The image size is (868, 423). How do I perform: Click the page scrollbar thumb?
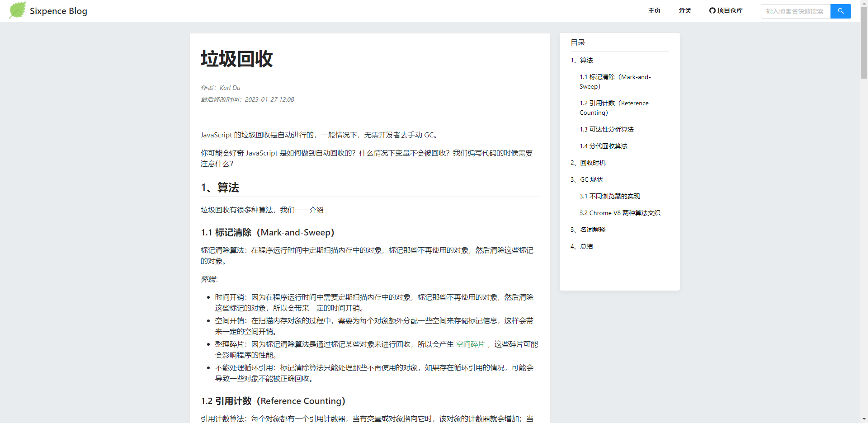point(864,43)
